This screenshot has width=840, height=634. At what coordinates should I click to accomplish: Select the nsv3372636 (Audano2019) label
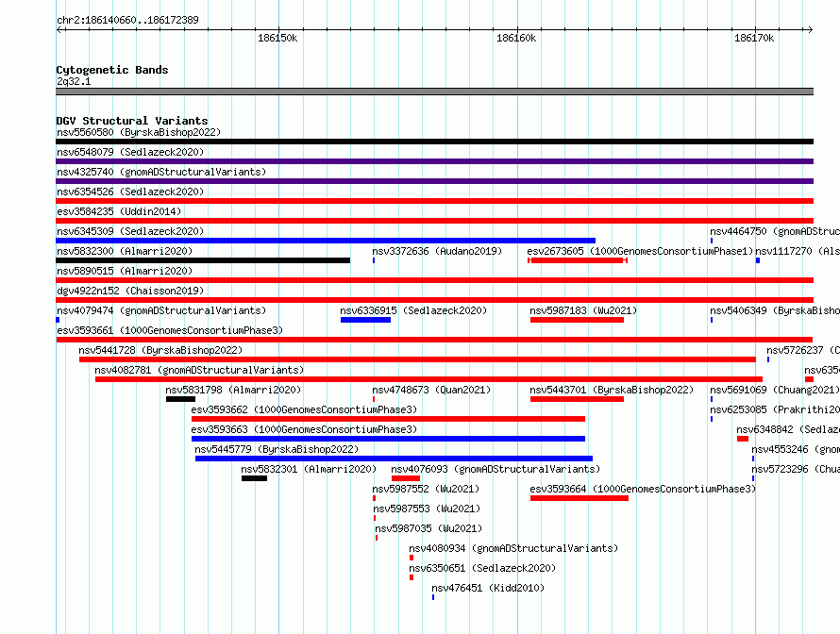click(x=437, y=251)
